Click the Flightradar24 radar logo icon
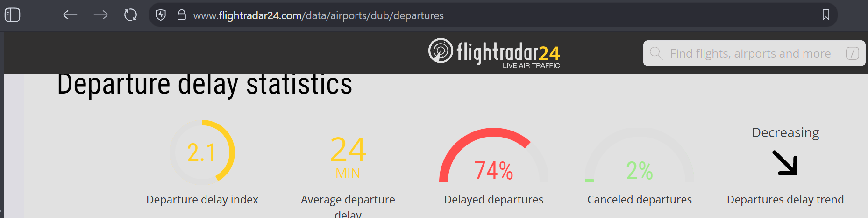 tap(441, 51)
